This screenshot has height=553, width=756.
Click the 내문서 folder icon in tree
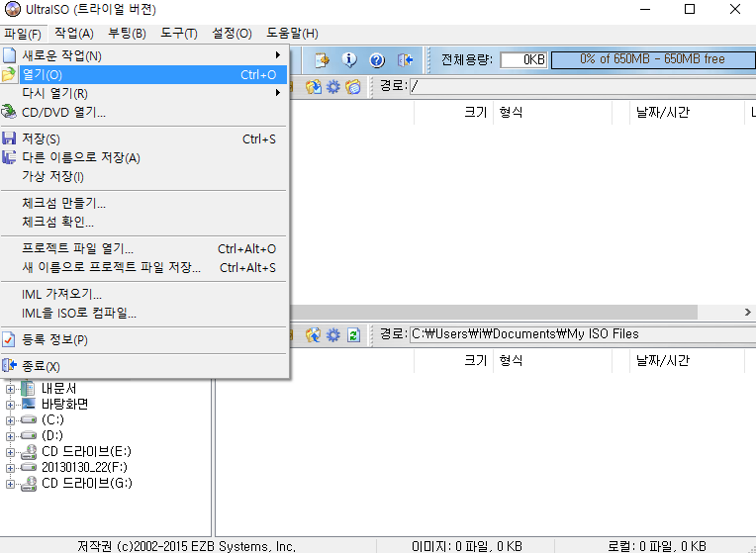[x=28, y=389]
